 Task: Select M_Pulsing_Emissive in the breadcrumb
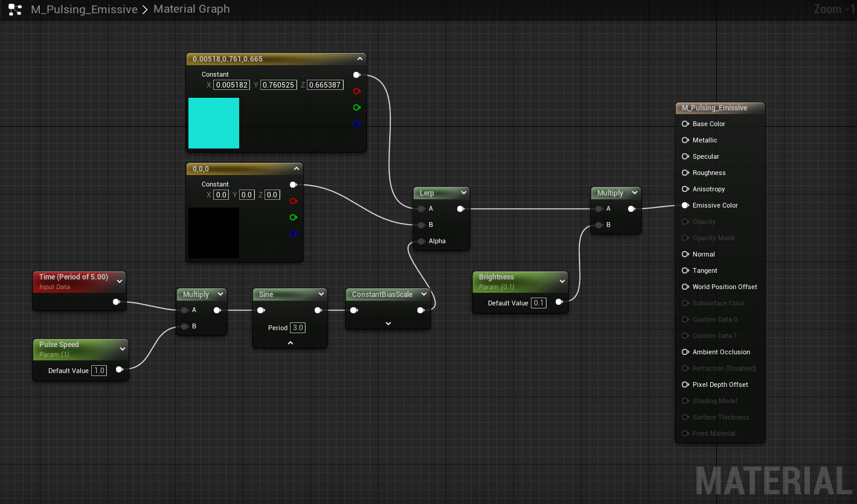[84, 10]
